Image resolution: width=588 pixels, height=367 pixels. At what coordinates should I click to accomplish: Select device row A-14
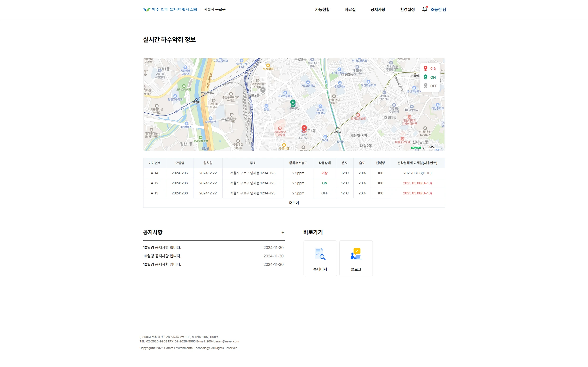[294, 173]
